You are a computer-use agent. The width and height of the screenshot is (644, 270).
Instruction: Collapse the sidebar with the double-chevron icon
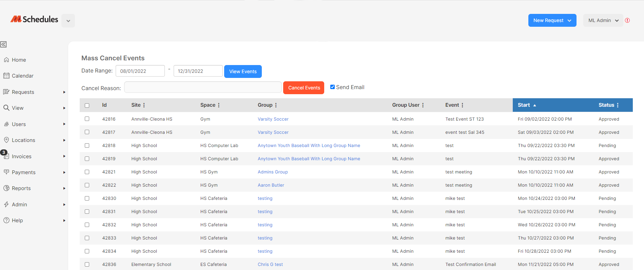point(4,44)
